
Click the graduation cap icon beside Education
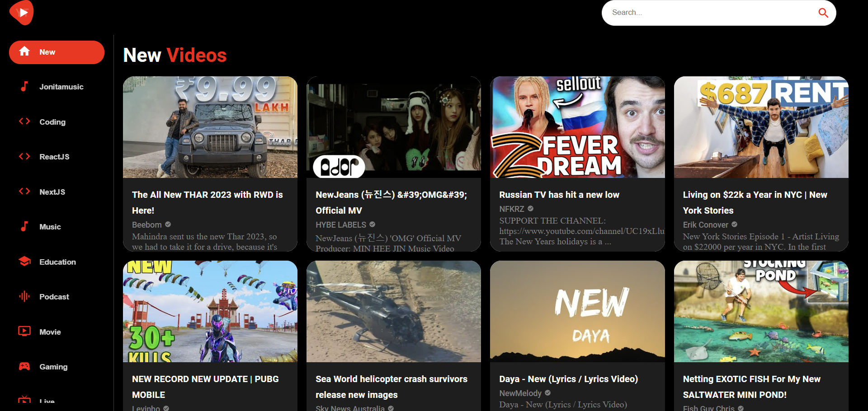tap(24, 262)
